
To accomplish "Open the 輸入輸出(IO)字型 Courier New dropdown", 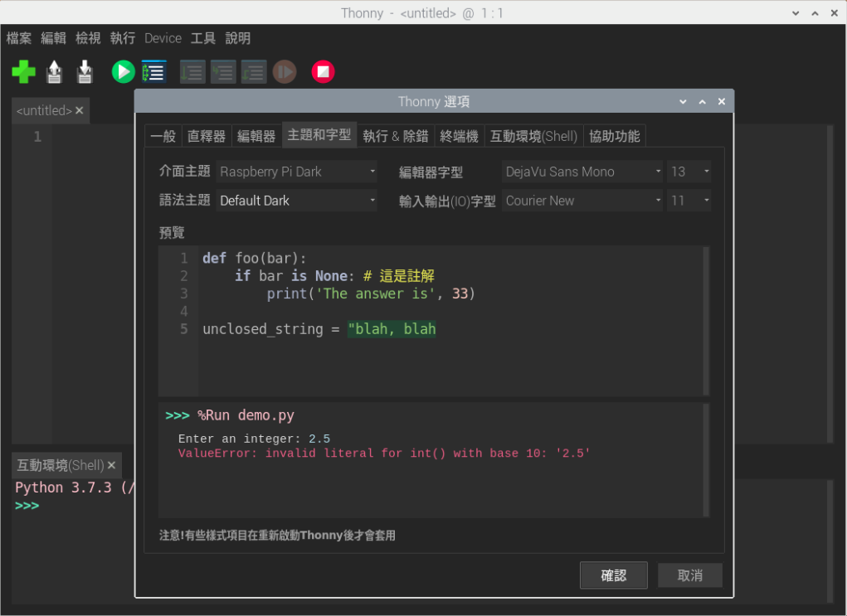I will pos(582,201).
